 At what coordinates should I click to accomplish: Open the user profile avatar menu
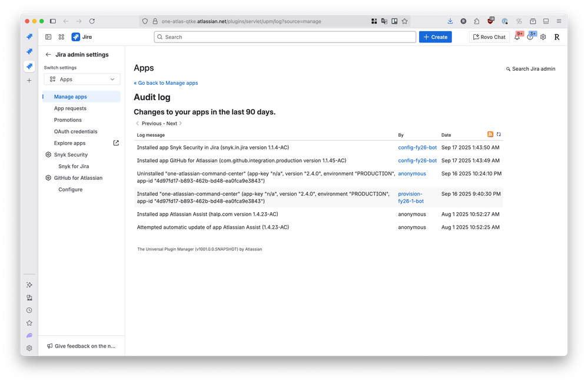(x=557, y=37)
